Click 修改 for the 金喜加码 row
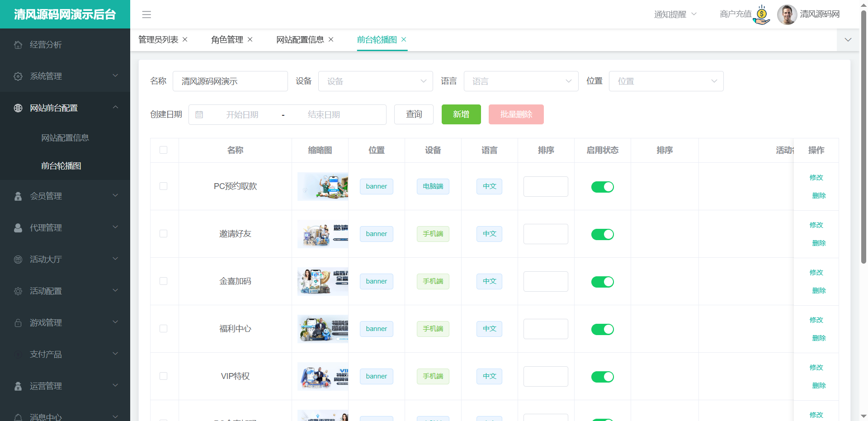The height and width of the screenshot is (421, 868). [x=816, y=273]
